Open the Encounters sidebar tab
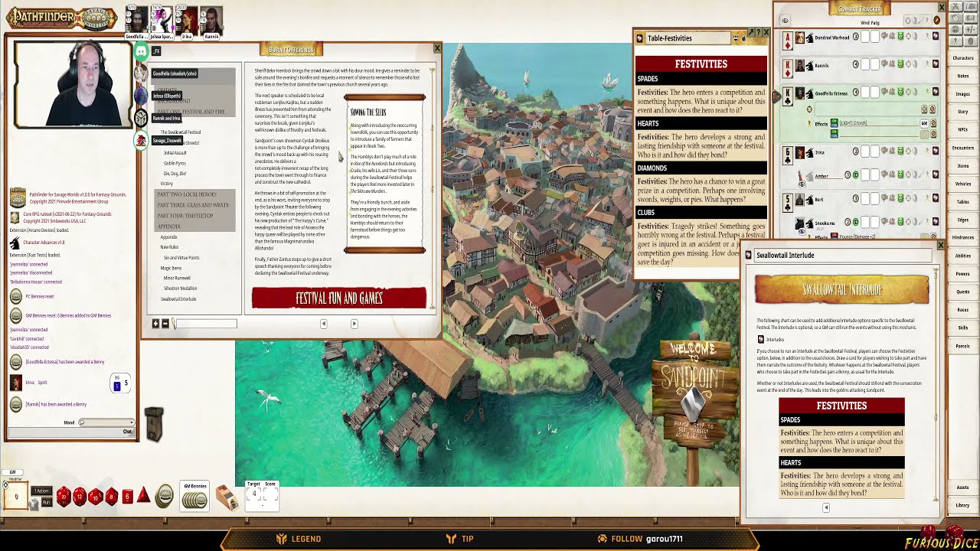This screenshot has height=551, width=980. 962,148
